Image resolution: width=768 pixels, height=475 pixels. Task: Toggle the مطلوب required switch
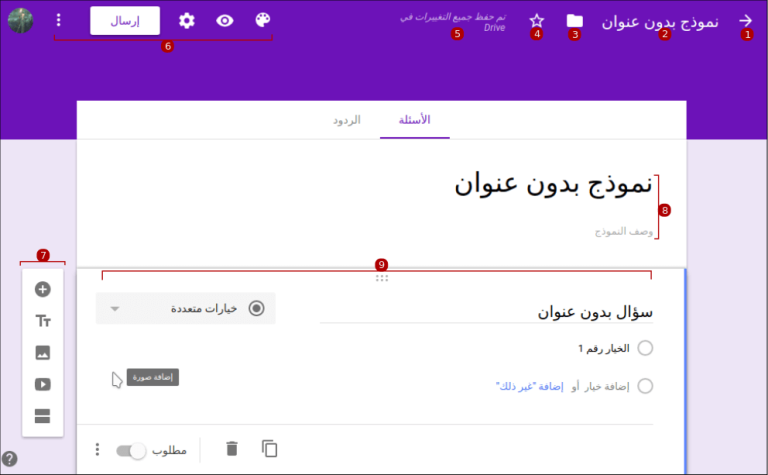coord(131,450)
